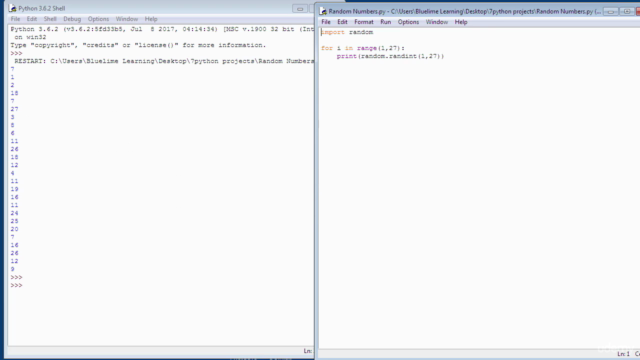Open the Run menu

386,22
